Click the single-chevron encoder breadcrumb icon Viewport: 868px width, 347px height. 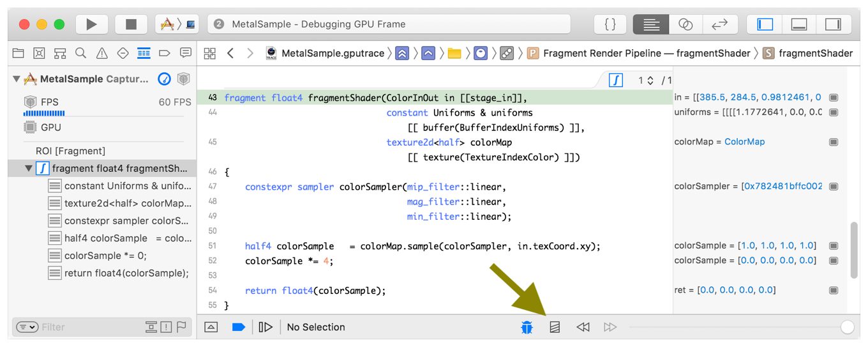coord(428,54)
